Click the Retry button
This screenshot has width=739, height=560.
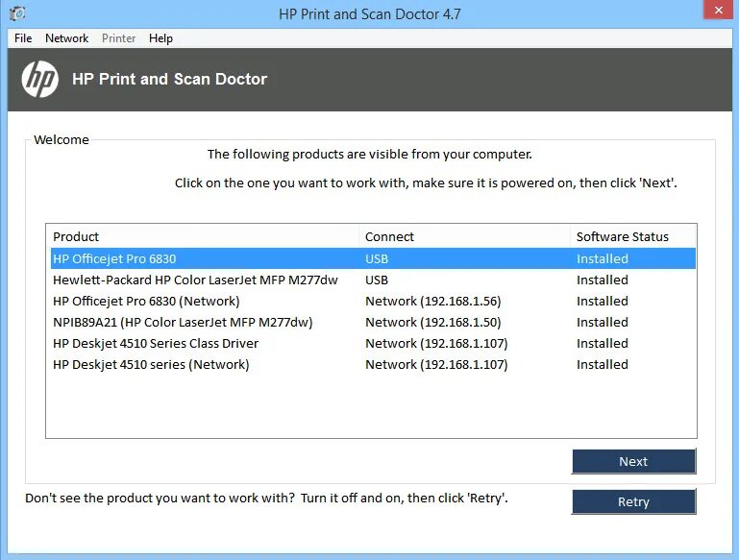pos(633,501)
